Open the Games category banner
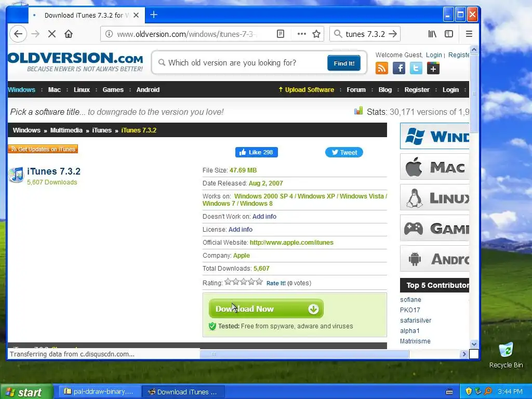Screen dimensions: 532x399 click(x=435, y=228)
